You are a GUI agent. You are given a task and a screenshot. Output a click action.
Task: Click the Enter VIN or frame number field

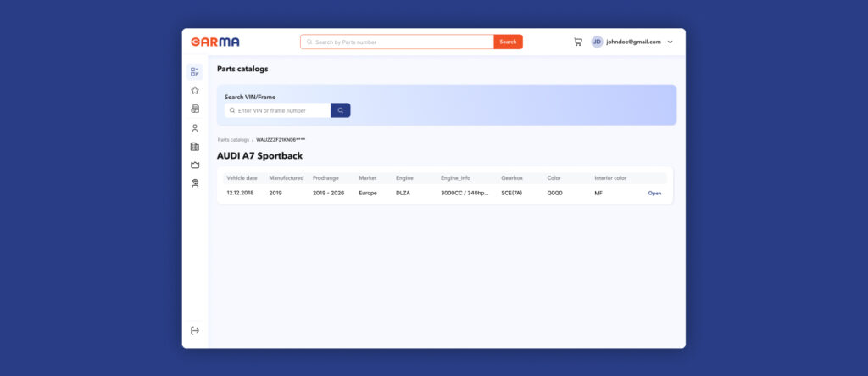click(x=281, y=110)
